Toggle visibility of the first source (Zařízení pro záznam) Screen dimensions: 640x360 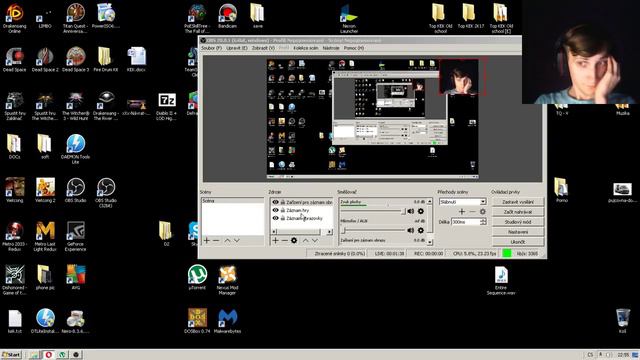pos(276,202)
